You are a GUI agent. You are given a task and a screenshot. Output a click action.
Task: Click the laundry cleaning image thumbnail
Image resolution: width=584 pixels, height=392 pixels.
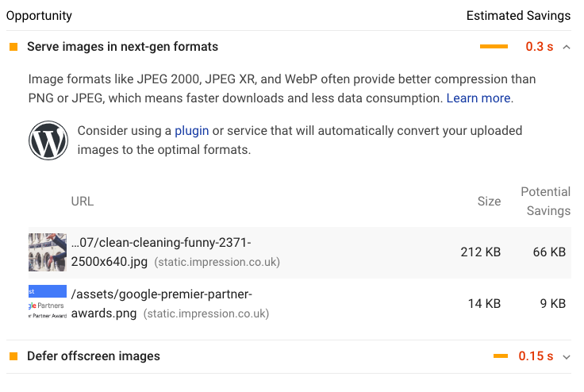pyautogui.click(x=48, y=252)
